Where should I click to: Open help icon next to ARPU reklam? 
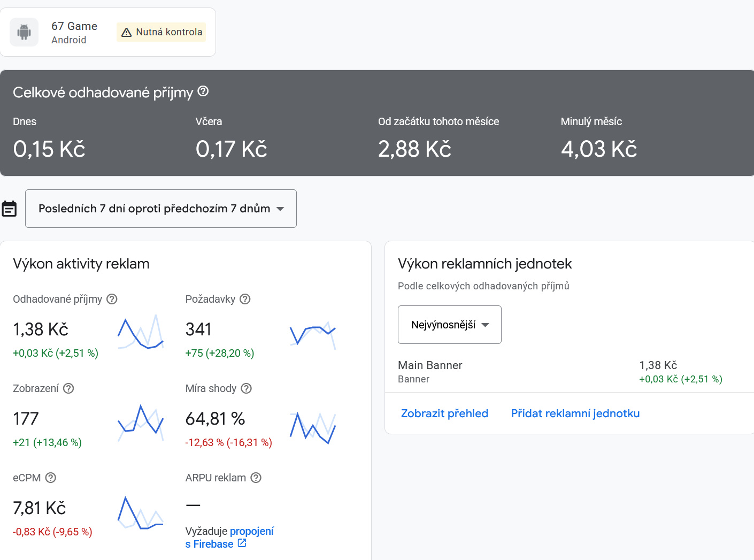[x=256, y=478]
